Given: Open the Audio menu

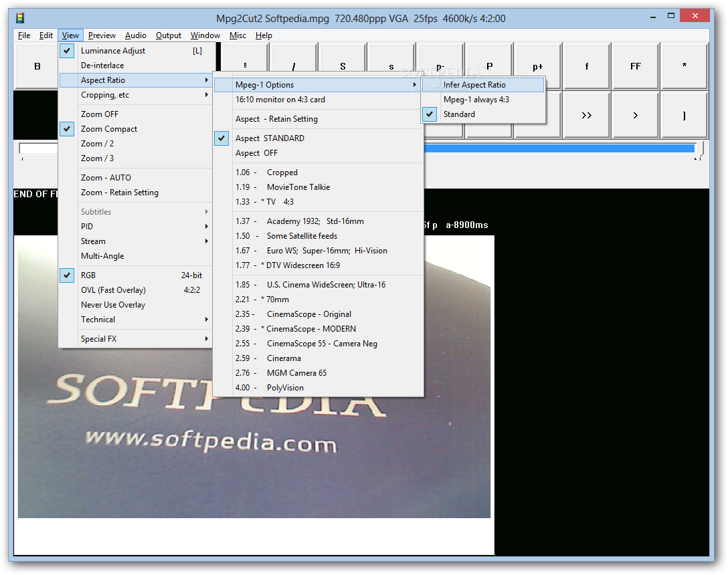Looking at the screenshot, I should click(x=136, y=35).
